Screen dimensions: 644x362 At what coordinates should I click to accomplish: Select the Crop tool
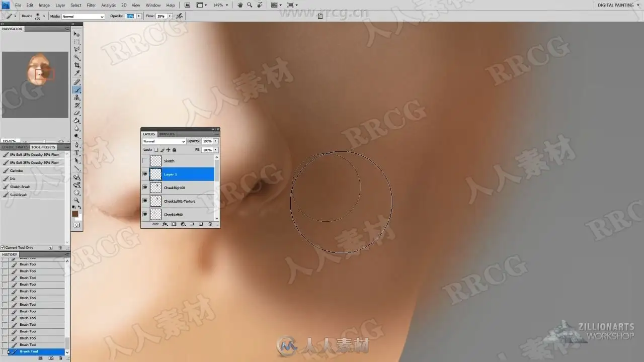[77, 65]
